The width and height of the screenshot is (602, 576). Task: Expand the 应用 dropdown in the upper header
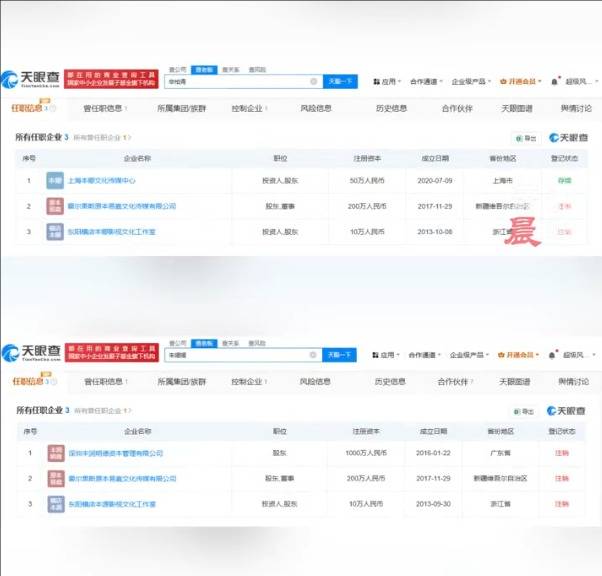[387, 81]
